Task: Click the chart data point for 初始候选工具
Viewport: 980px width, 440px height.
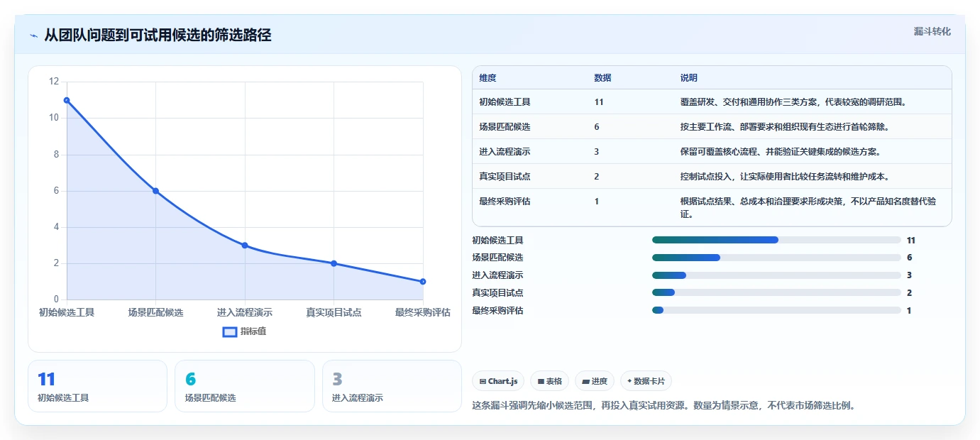Action: tap(67, 100)
